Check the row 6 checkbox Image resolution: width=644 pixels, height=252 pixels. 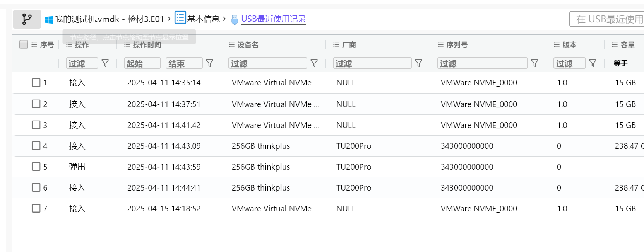pyautogui.click(x=36, y=187)
